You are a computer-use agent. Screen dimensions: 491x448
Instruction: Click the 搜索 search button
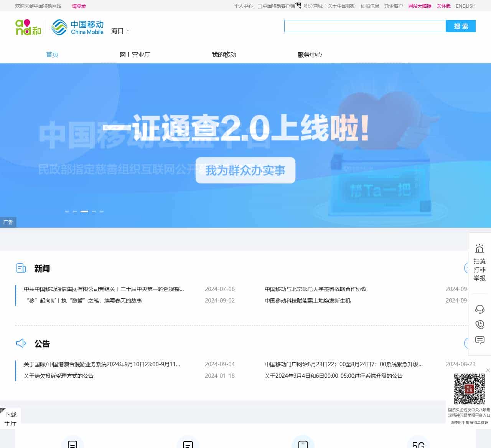point(461,26)
